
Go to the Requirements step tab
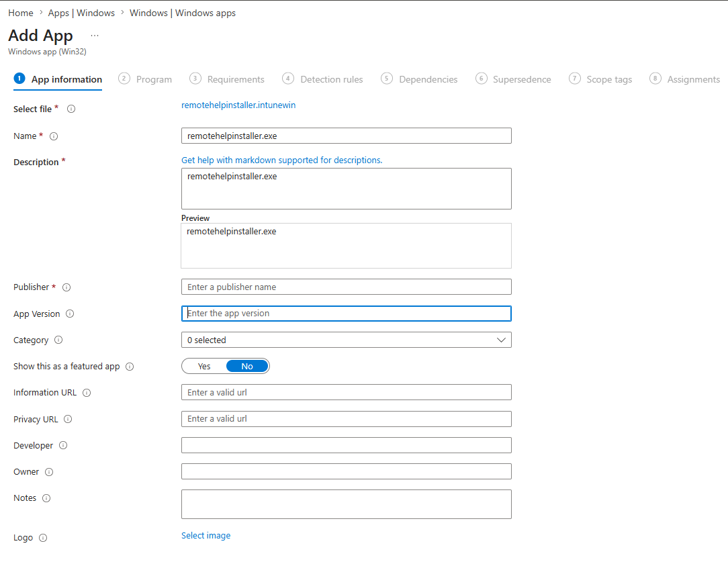(x=227, y=79)
